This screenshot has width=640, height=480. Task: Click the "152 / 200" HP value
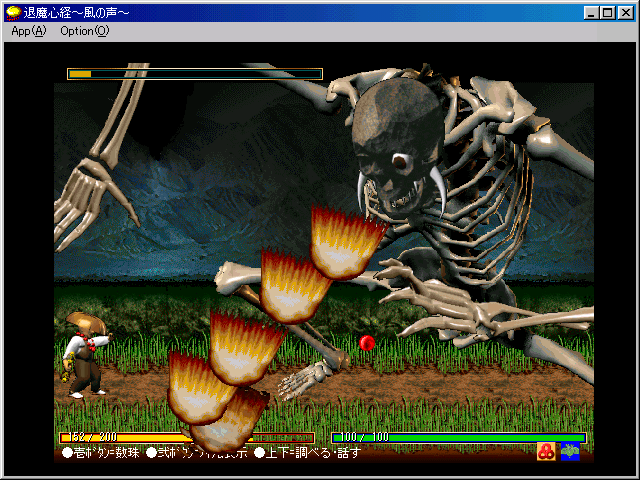click(93, 437)
